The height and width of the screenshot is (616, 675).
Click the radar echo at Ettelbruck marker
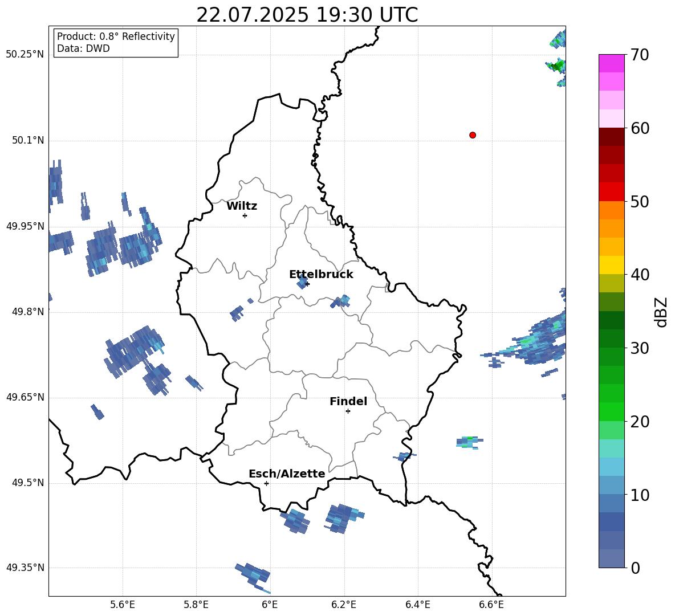pos(303,283)
